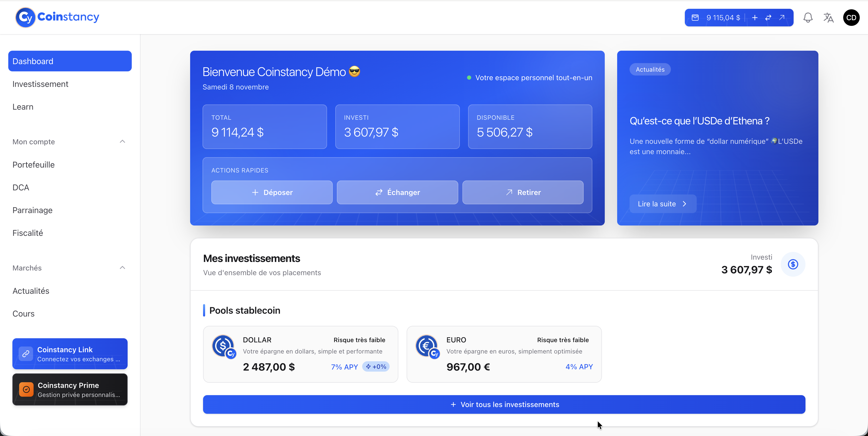Click the swap arrows icon in balance bar
868x436 pixels.
click(768, 18)
